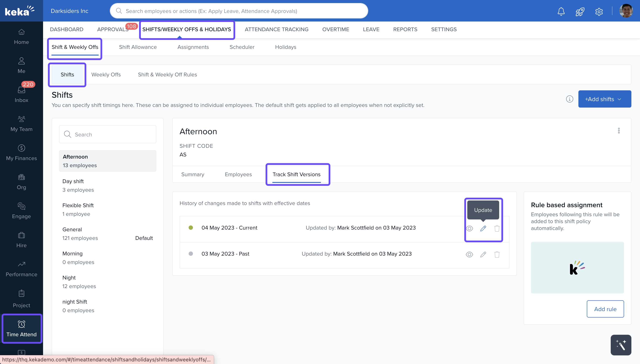
Task: Open the Attendance Tracking tab
Action: (277, 29)
